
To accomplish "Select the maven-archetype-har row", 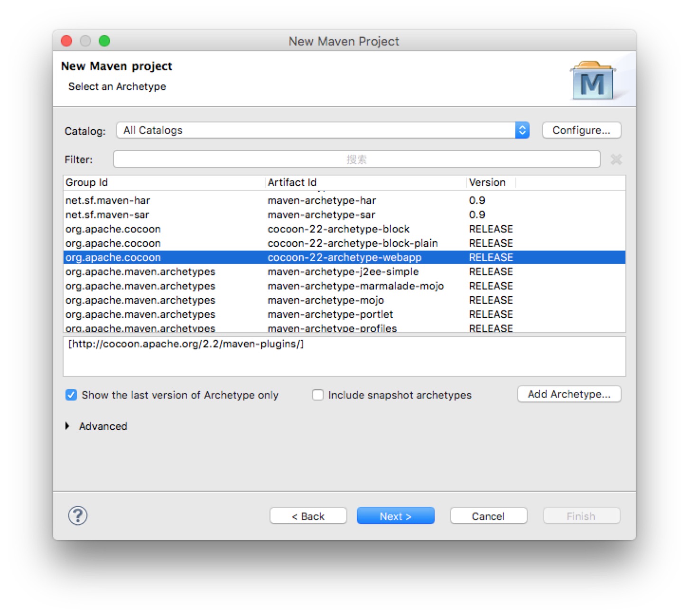I will [344, 200].
